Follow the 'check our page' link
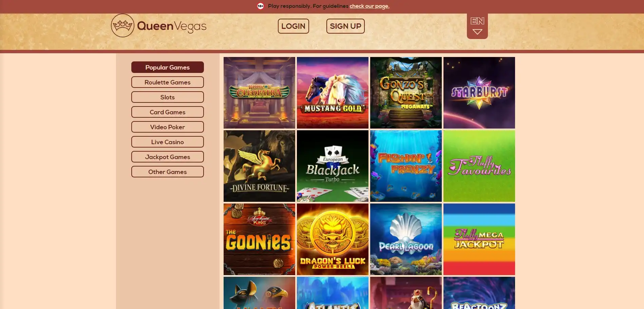Viewport: 644px width, 309px height. click(x=369, y=6)
